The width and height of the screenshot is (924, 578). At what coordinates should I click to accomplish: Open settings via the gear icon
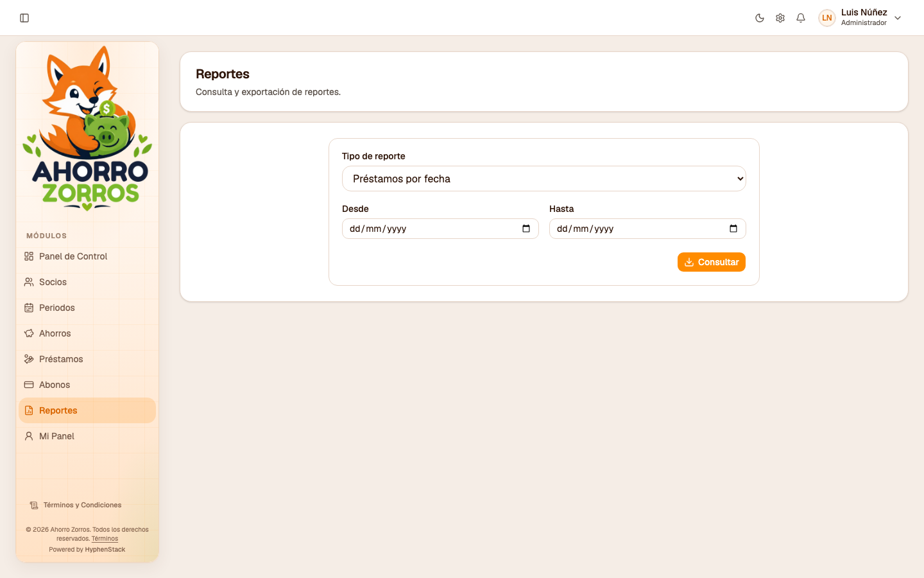click(x=780, y=18)
